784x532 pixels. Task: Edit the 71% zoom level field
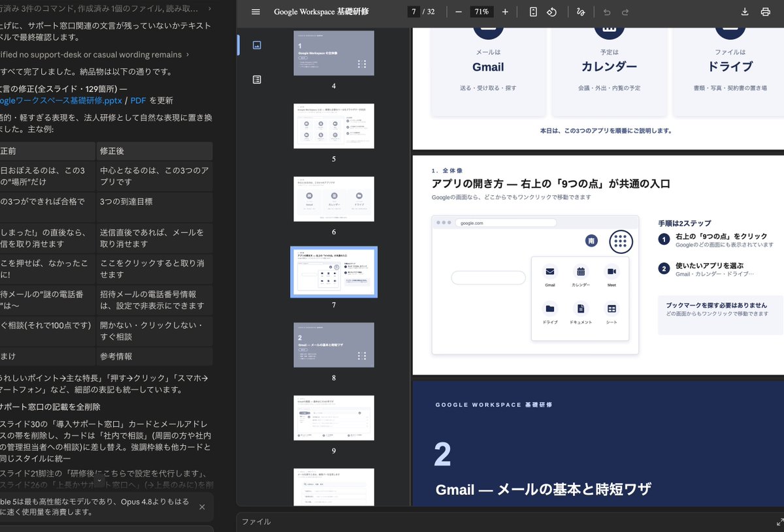[x=482, y=12]
